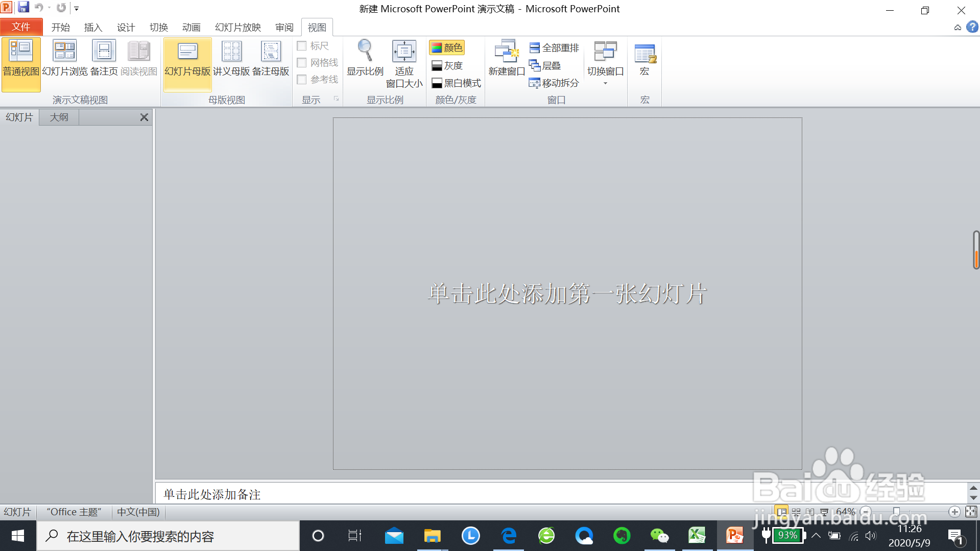
Task: Click the notes pane scroll up arrow
Action: (x=973, y=488)
